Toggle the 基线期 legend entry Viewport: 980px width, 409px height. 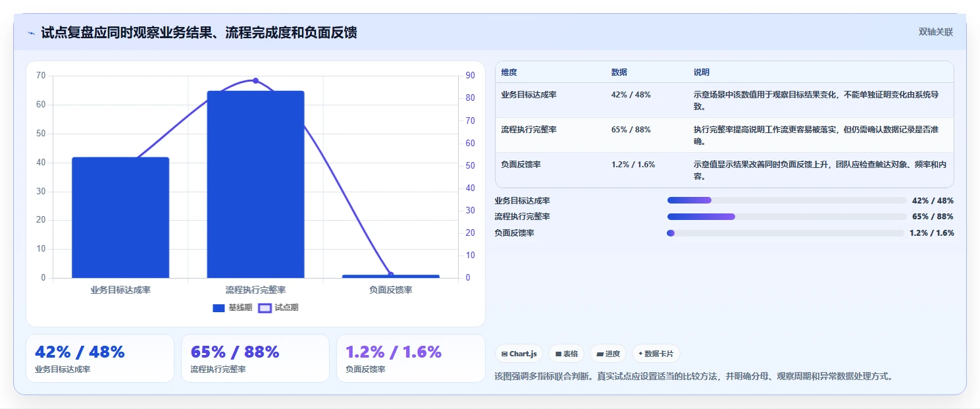pyautogui.click(x=232, y=308)
